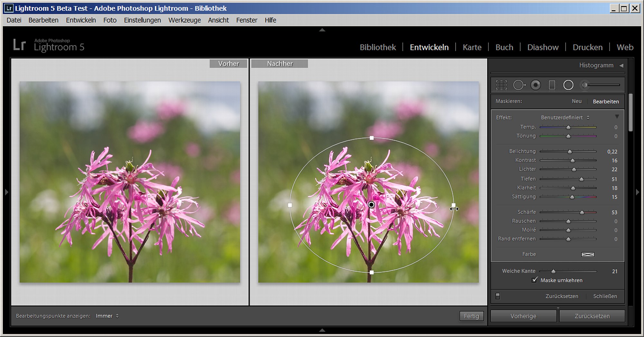Toggle the Radial Filter tool

pyautogui.click(x=568, y=85)
